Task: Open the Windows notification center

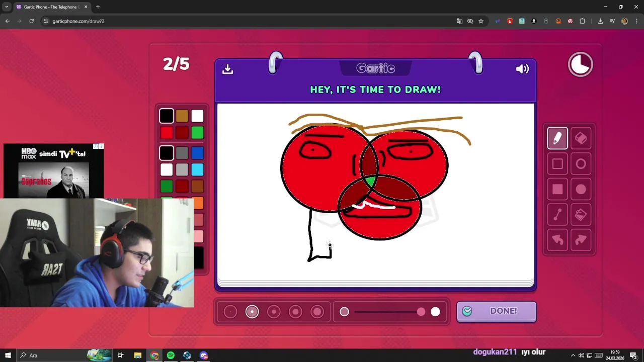Action: (x=633, y=355)
